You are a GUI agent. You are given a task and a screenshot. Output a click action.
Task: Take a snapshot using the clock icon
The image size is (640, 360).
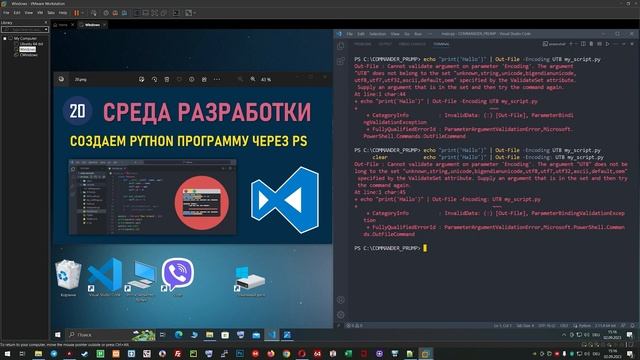(x=106, y=13)
